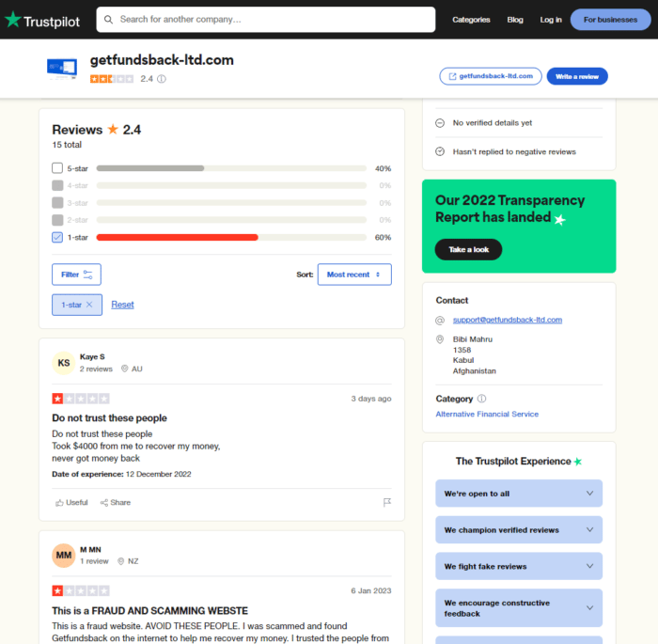Expand We encourage constructive feedback
Viewport: 658px width, 644px height.
(x=519, y=608)
